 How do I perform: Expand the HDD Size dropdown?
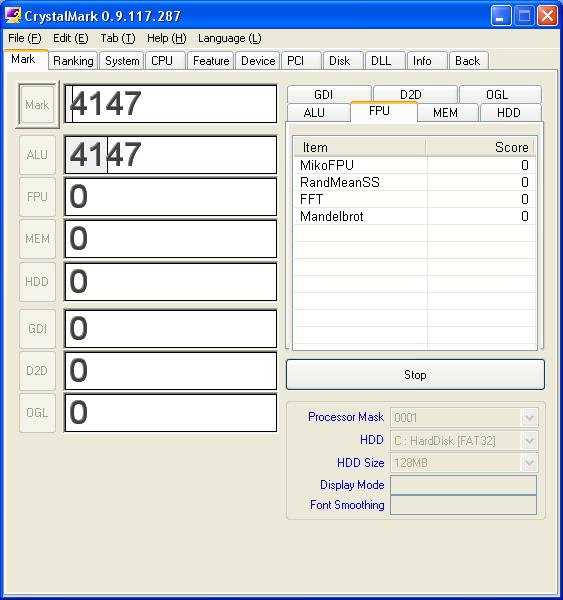click(x=529, y=463)
